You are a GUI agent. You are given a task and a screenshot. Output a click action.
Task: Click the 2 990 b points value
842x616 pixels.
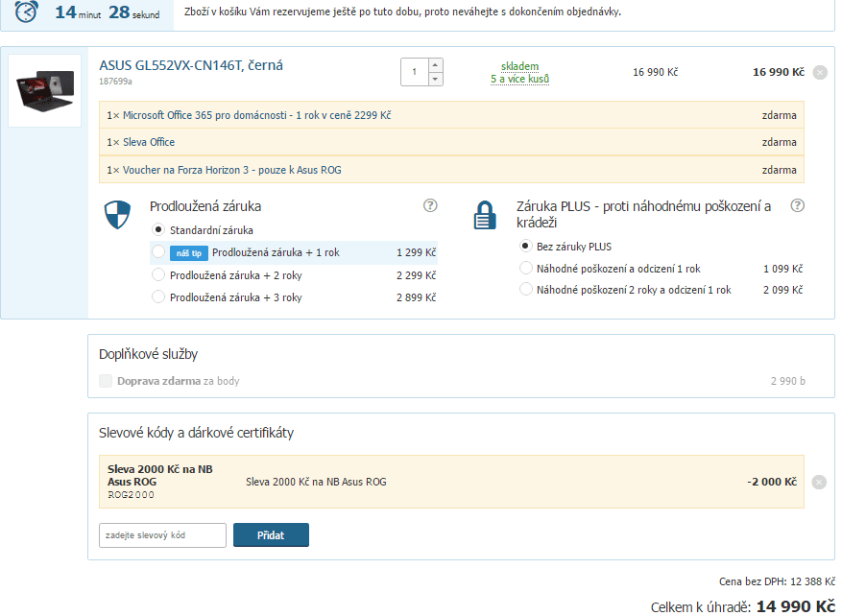tap(788, 381)
